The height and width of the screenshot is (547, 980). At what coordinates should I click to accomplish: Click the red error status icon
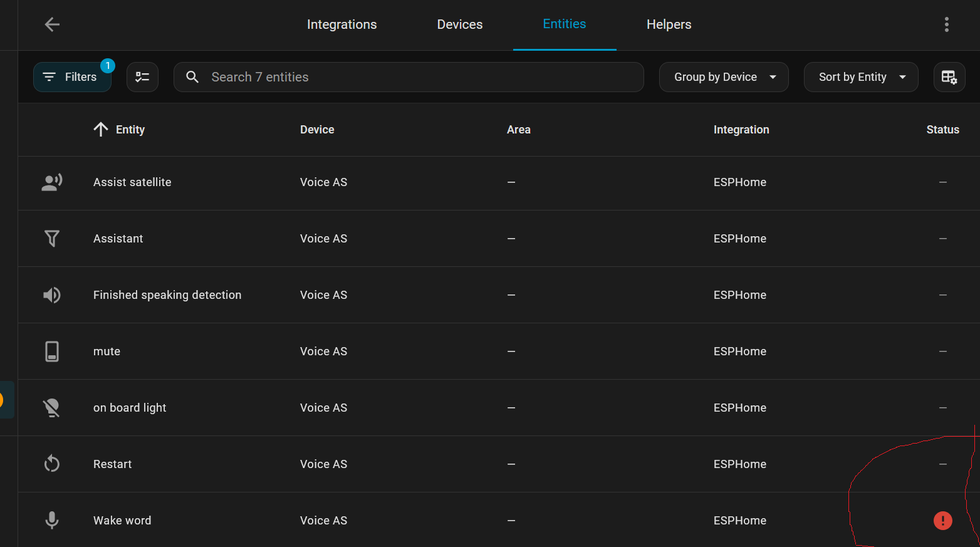[x=942, y=521]
